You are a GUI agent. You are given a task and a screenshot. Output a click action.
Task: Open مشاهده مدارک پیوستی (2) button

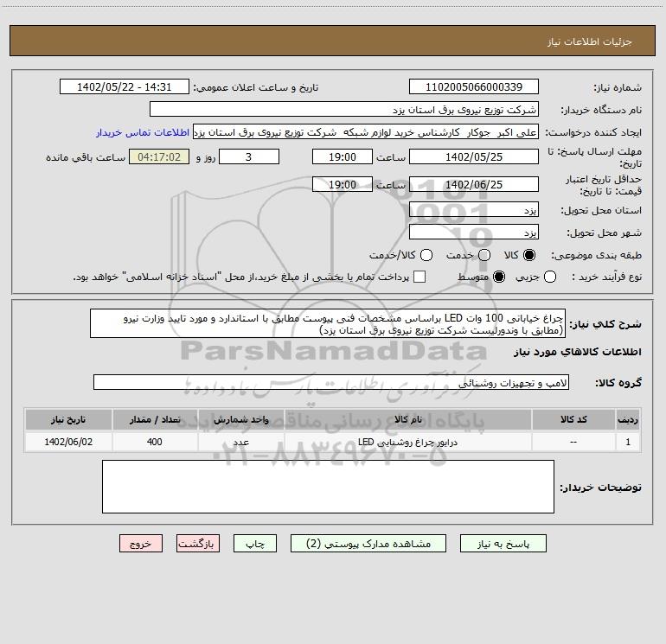point(368,544)
